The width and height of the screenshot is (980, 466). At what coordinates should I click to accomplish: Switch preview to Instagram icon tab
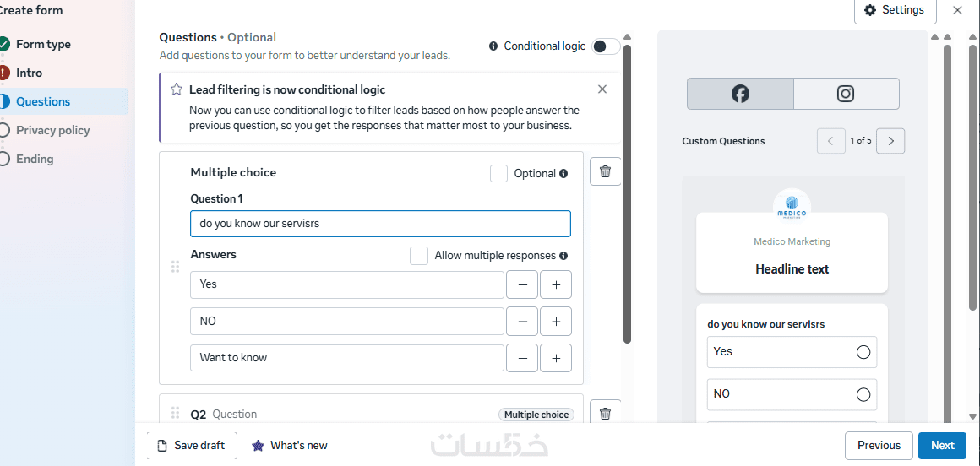[x=846, y=94]
